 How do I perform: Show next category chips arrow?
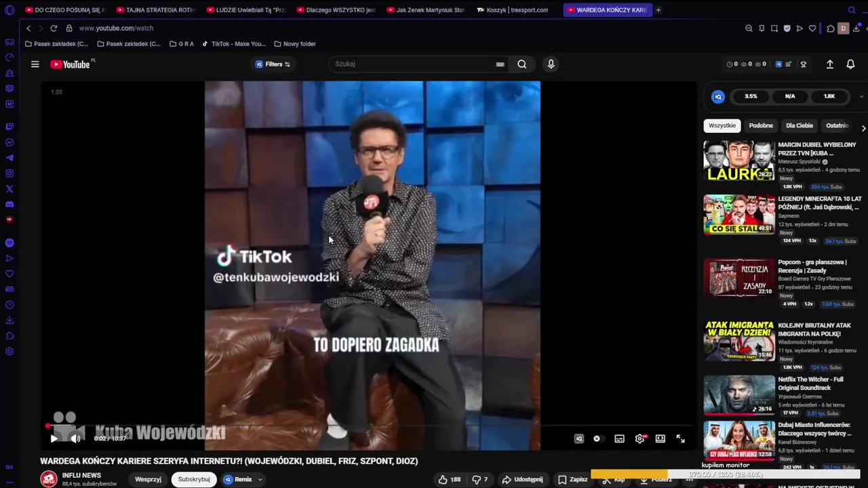[863, 128]
